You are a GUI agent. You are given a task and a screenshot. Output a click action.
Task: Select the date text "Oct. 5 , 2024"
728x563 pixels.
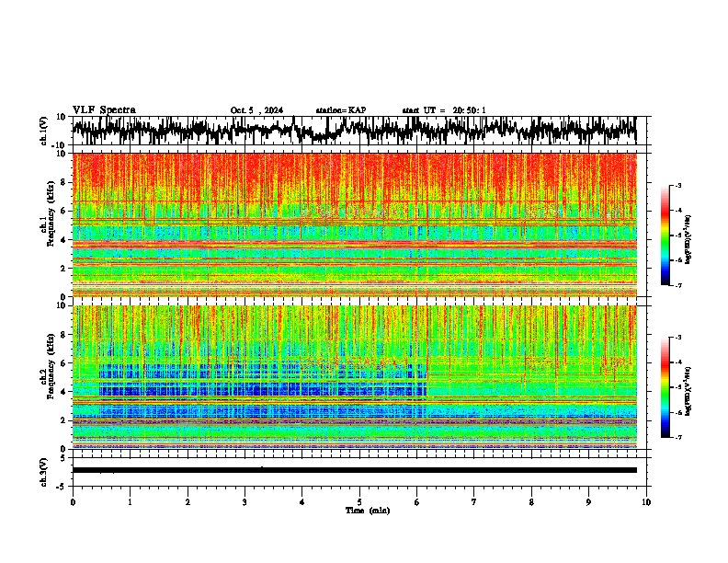pos(256,110)
